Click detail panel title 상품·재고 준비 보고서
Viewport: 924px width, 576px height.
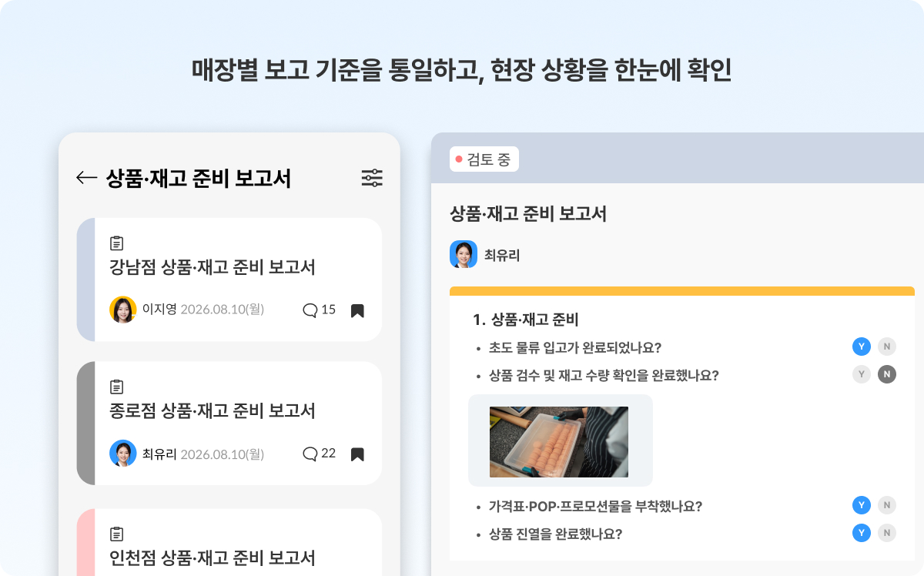528,214
